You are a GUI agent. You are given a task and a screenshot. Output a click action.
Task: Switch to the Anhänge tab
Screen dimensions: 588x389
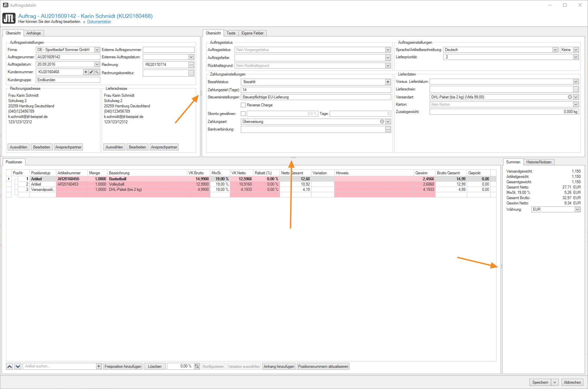(33, 33)
